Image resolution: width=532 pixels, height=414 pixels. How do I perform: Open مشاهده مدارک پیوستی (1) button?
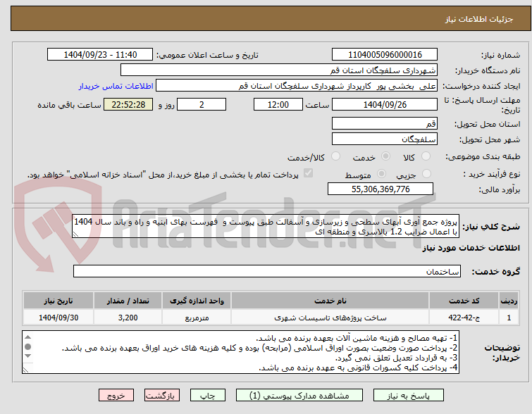(299, 396)
